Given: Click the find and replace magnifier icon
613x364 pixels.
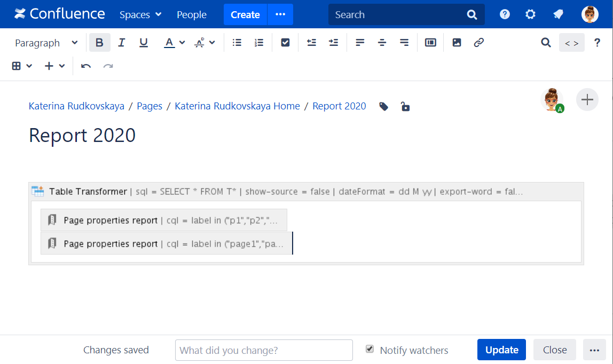Looking at the screenshot, I should point(546,43).
